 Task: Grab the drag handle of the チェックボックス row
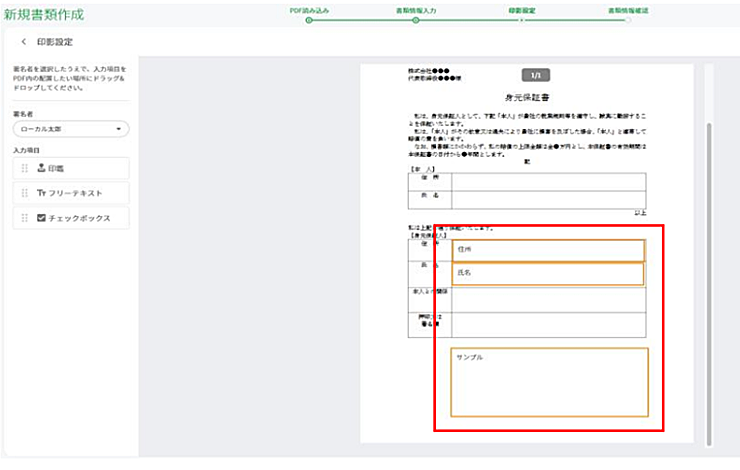(x=25, y=218)
